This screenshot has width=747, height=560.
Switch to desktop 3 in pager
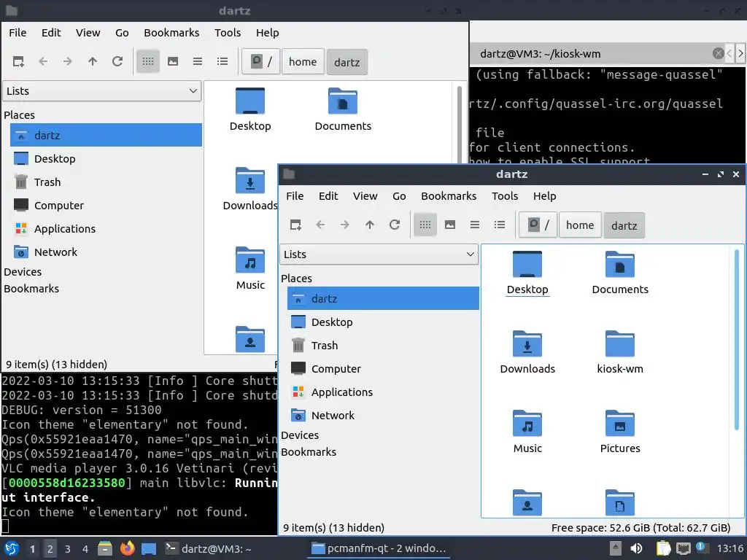click(x=67, y=548)
